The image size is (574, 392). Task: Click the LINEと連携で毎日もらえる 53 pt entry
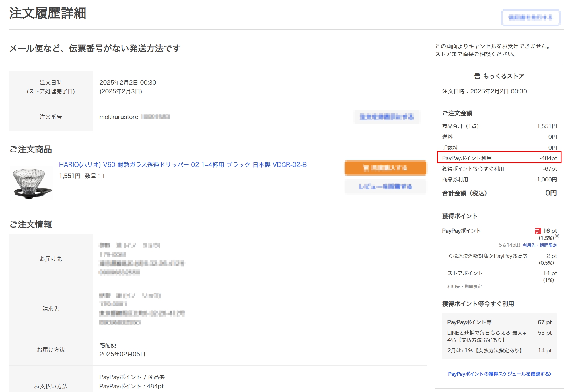tap(499, 336)
